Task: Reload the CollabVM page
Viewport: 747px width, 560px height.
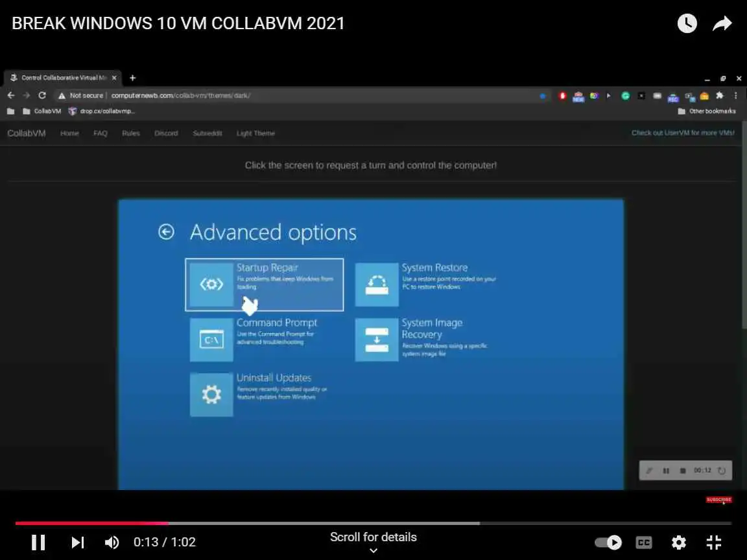Action: (x=42, y=95)
